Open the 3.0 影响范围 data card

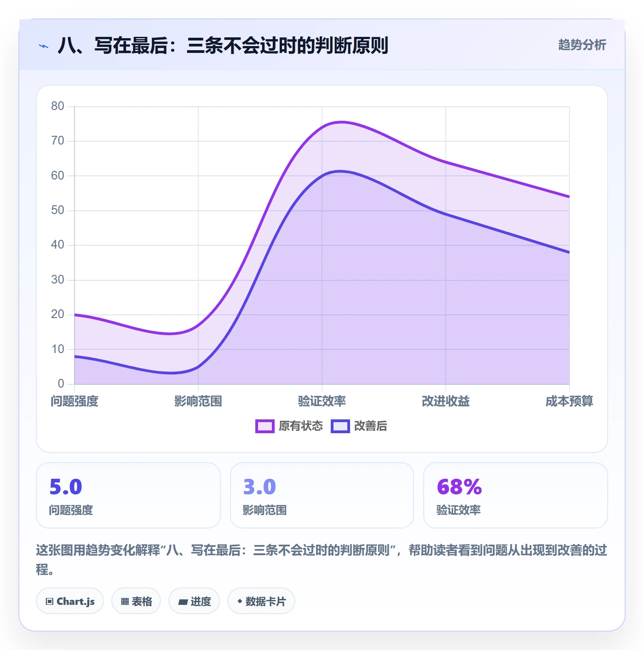tap(322, 495)
